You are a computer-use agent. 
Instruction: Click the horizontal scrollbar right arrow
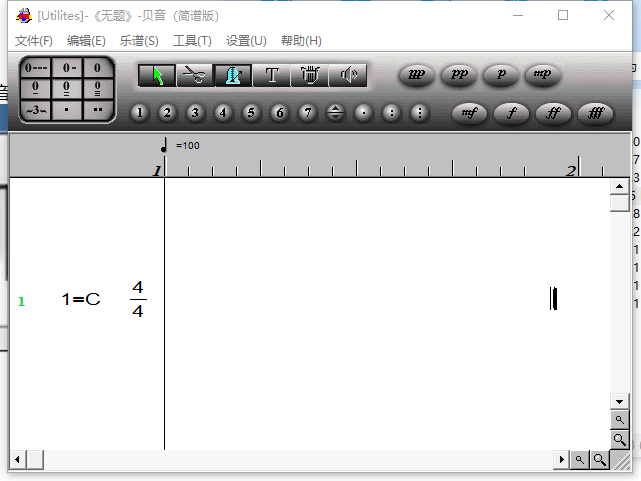coord(562,460)
